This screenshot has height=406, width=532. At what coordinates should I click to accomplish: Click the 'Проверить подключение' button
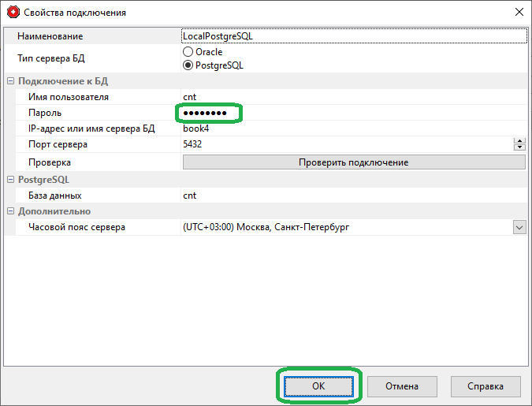[x=354, y=162]
